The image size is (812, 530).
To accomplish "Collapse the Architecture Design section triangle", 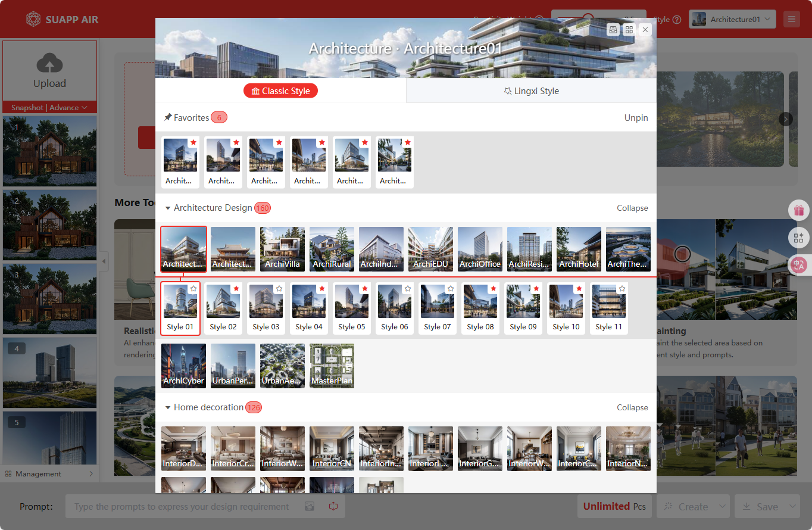I will click(168, 208).
